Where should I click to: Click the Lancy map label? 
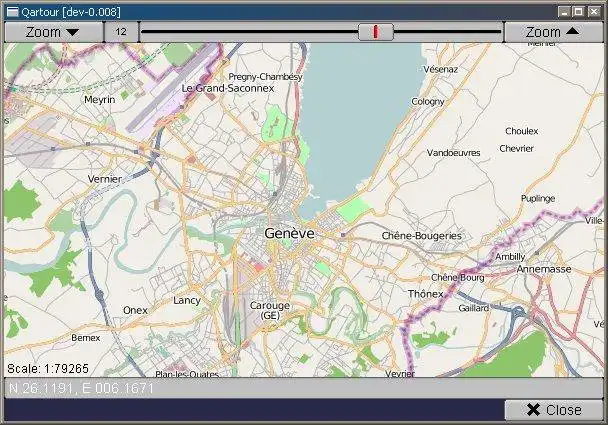coord(187,301)
